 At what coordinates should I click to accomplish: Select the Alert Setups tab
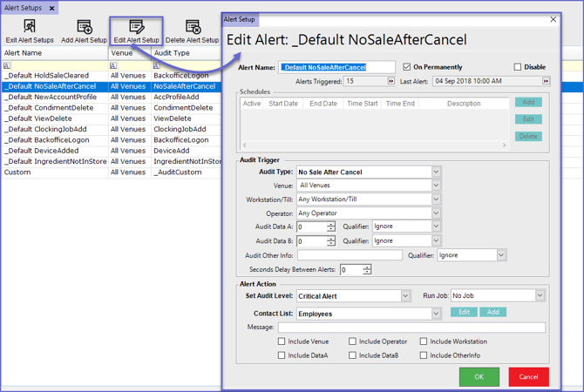pyautogui.click(x=23, y=8)
